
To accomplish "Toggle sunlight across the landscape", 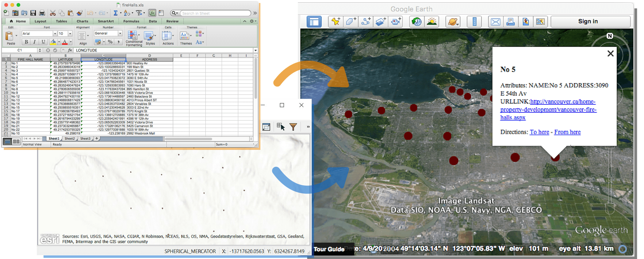I will click(x=431, y=22).
